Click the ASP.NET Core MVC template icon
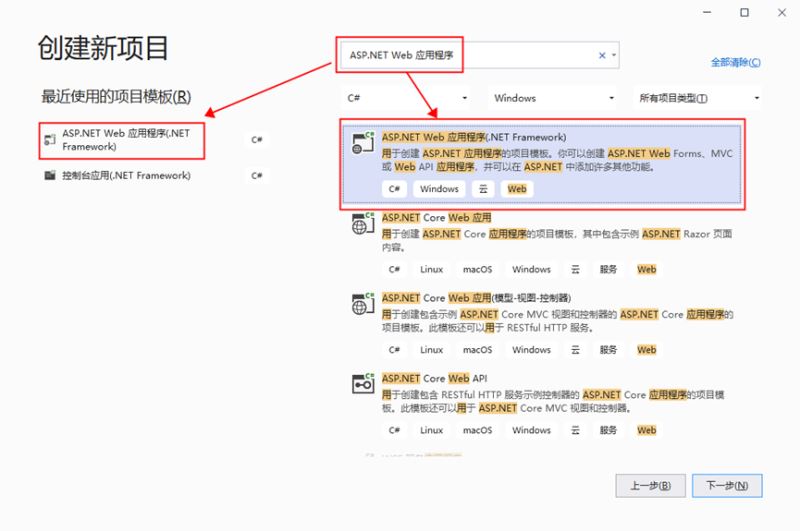Image resolution: width=800 pixels, height=531 pixels. coord(363,304)
